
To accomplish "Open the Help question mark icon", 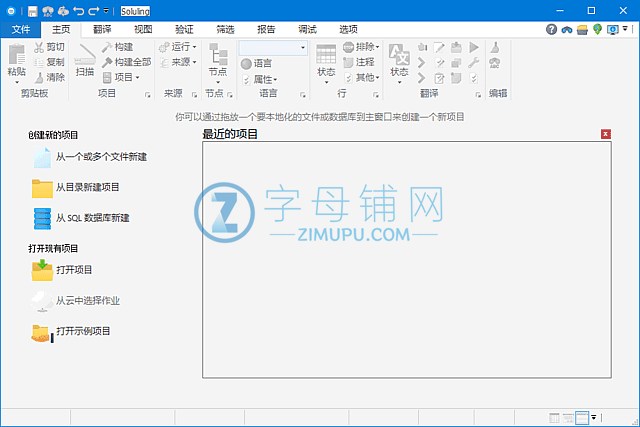I will point(551,30).
